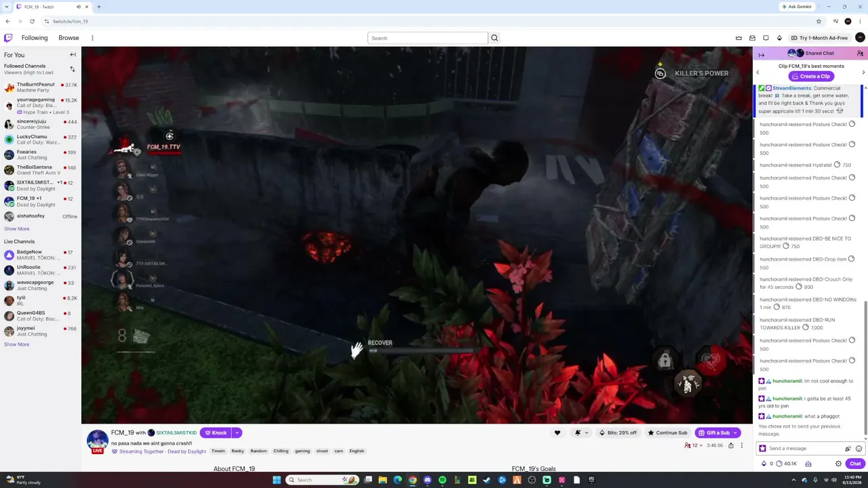Viewport: 868px width, 488px height.
Task: Expand the shared viewer count dropdown
Action: [x=694, y=445]
